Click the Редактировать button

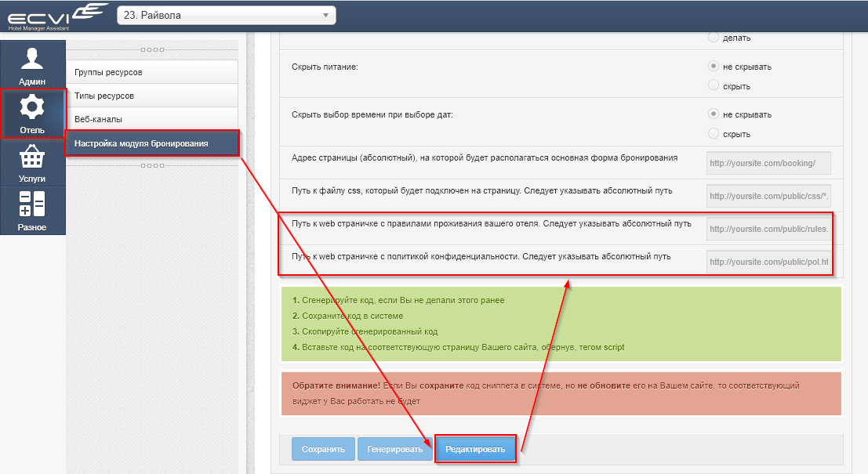(475, 449)
